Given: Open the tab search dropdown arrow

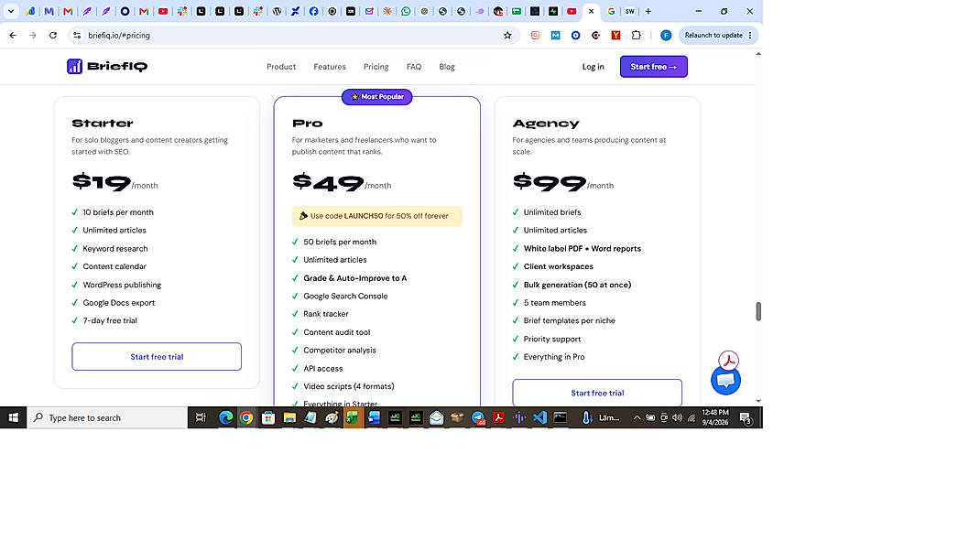Looking at the screenshot, I should pos(11,11).
